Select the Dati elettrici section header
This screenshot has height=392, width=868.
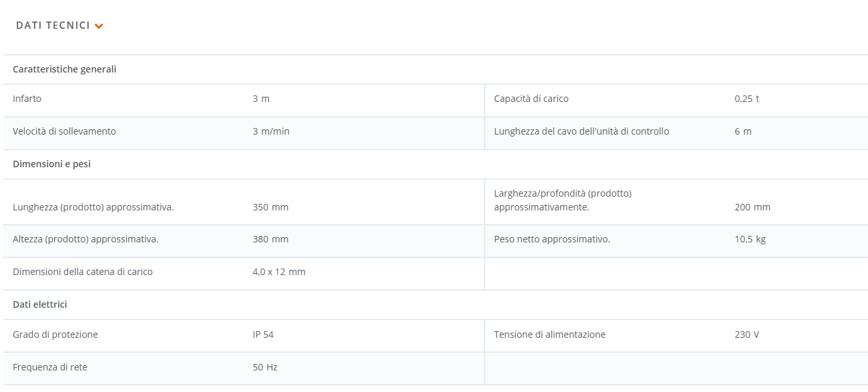tap(40, 304)
